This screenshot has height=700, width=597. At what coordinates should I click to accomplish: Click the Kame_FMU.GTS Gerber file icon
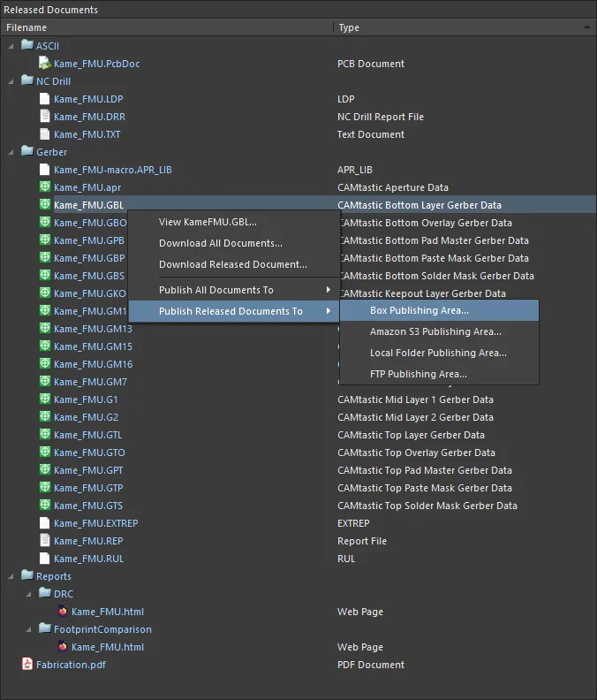coord(44,506)
